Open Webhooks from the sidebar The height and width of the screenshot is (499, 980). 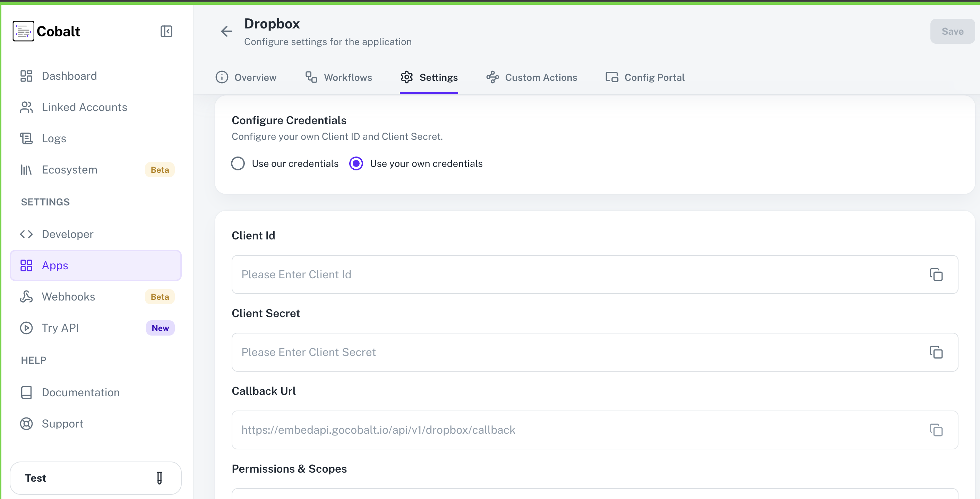click(x=68, y=296)
